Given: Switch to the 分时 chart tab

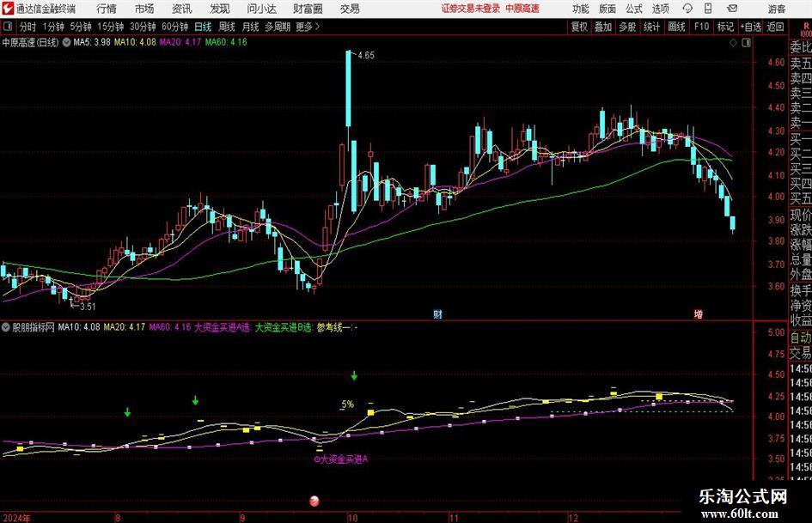Looking at the screenshot, I should pos(28,27).
